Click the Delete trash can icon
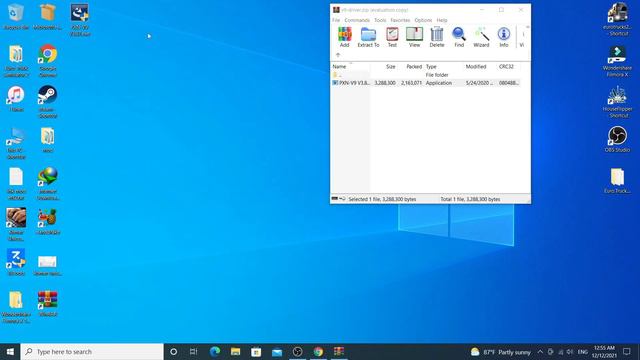The width and height of the screenshot is (640, 360). [437, 37]
